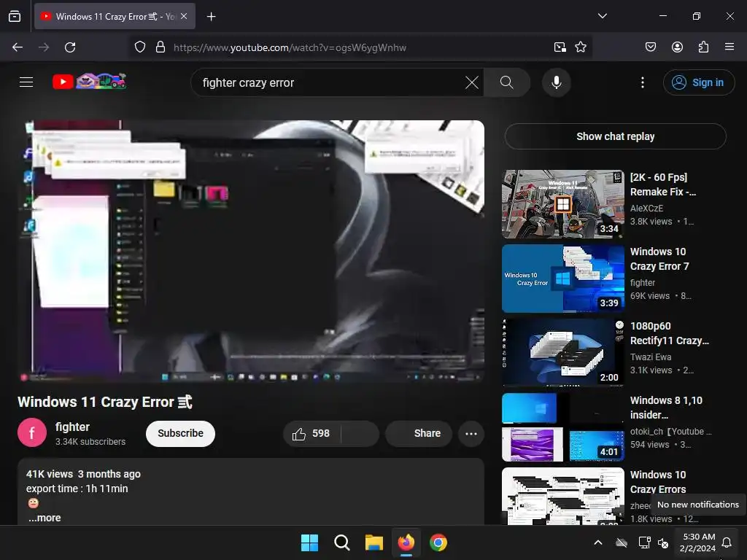The height and width of the screenshot is (560, 747).
Task: Click the magnifier search button
Action: (507, 83)
